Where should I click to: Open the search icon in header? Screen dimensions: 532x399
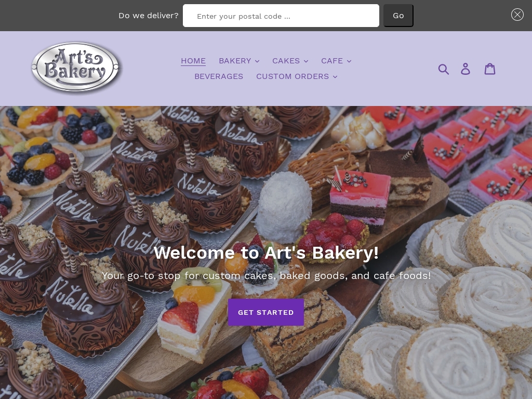tap(444, 69)
